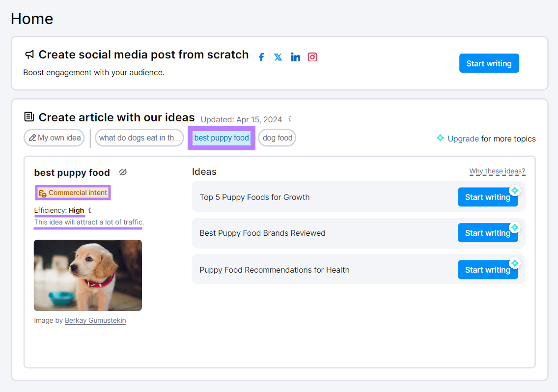This screenshot has height=392, width=558.
Task: Start writing 'Puppy Food Recommendations for Health'
Action: click(x=487, y=270)
